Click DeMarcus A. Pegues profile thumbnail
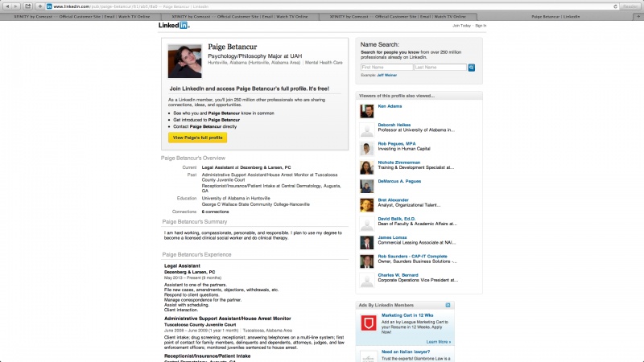This screenshot has height=362, width=644. pos(367,186)
